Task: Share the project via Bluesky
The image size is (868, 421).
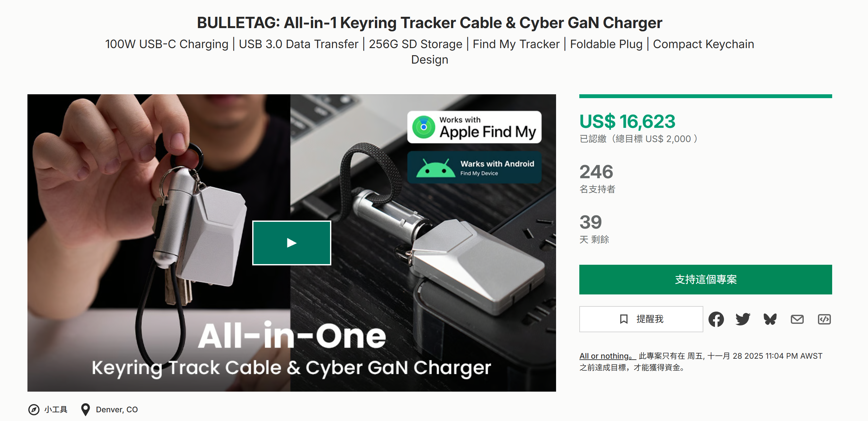Action: 770,319
